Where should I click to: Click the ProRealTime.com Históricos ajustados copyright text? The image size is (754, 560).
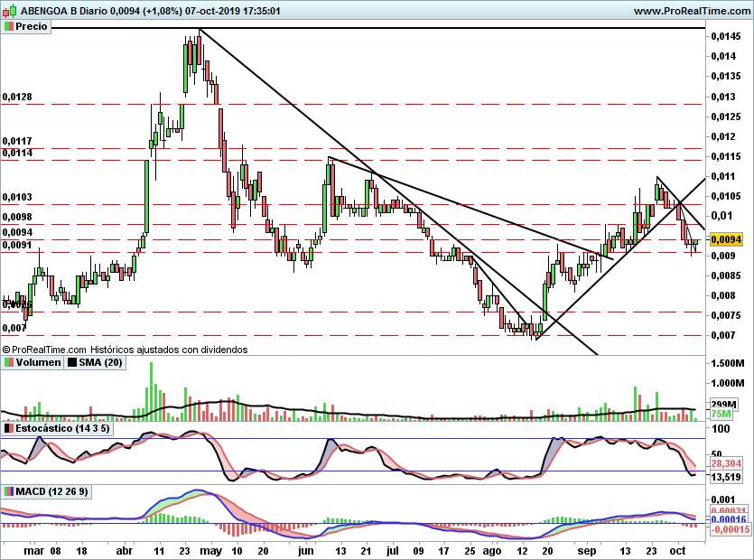125,350
